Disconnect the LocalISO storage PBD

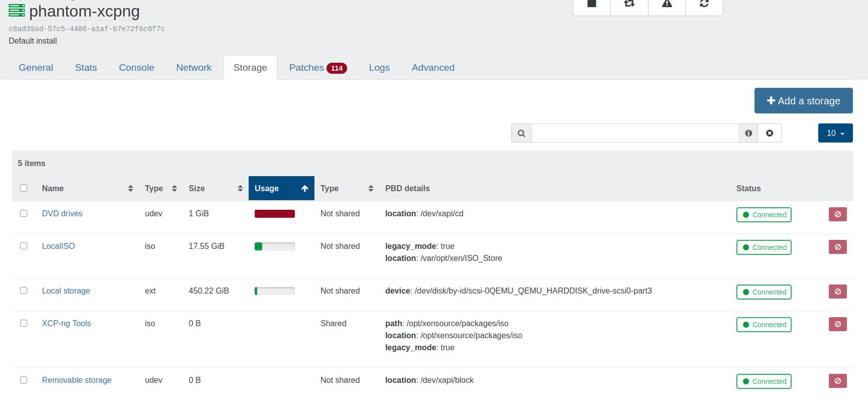(837, 247)
